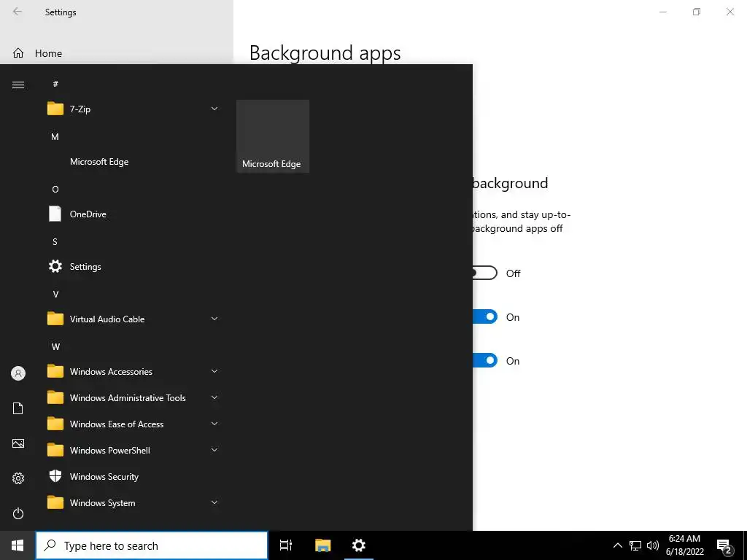
Task: Open the Action Center notifications icon
Action: coord(724,545)
